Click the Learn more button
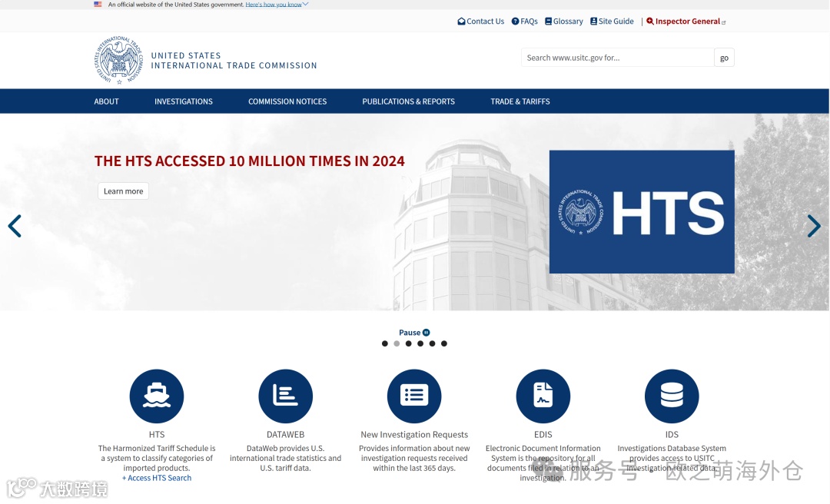Viewport: 830px width, 504px height. point(123,191)
